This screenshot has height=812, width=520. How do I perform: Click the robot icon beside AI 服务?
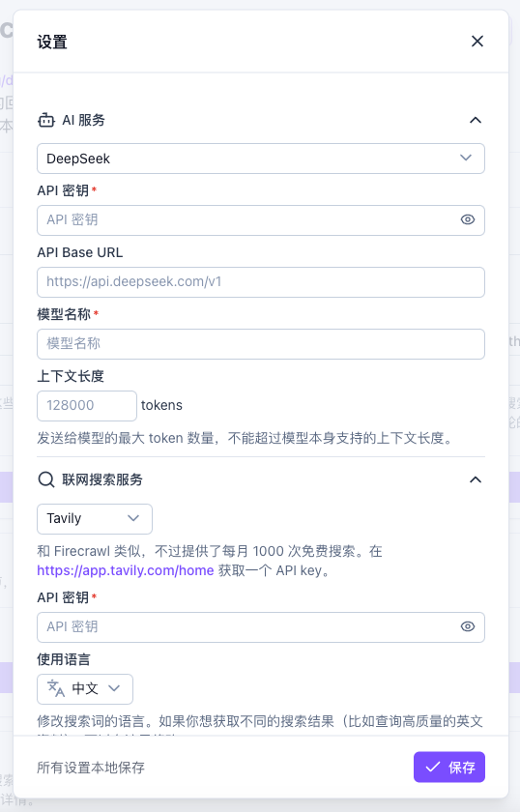click(46, 120)
